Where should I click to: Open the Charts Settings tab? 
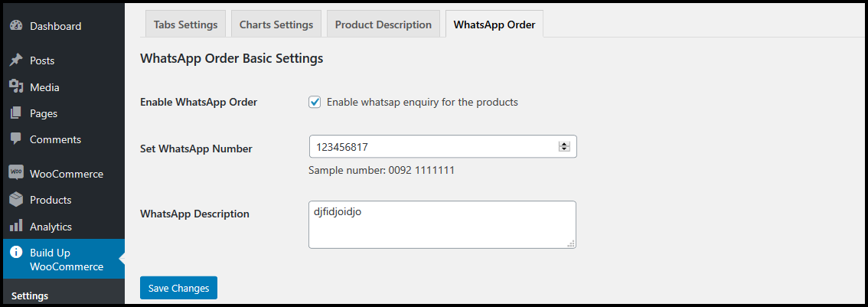pyautogui.click(x=276, y=24)
